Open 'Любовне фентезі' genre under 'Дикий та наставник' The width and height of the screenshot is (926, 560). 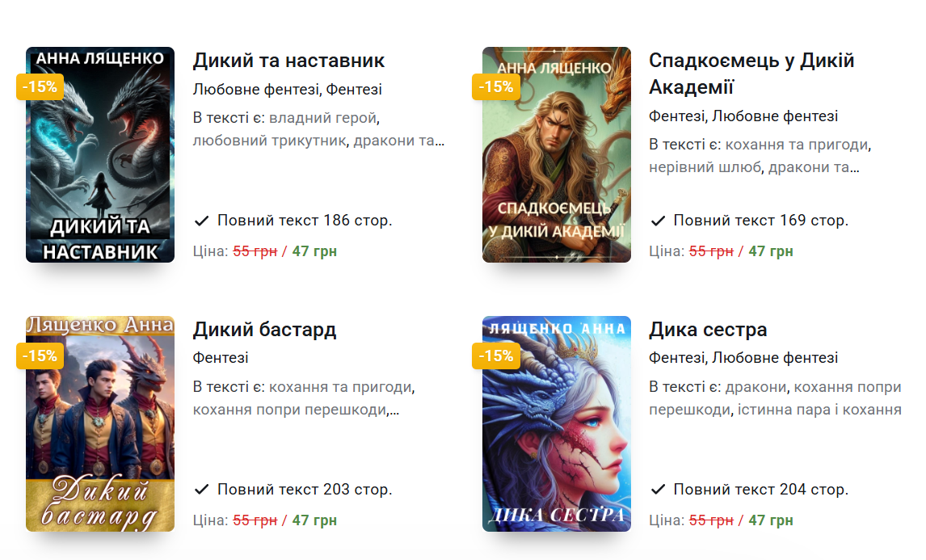257,89
